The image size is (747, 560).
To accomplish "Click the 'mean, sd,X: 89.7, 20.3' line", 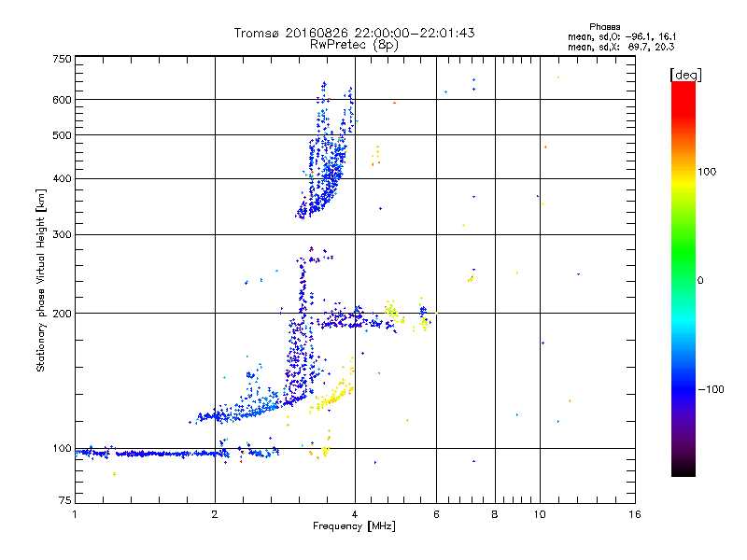I will click(x=621, y=47).
